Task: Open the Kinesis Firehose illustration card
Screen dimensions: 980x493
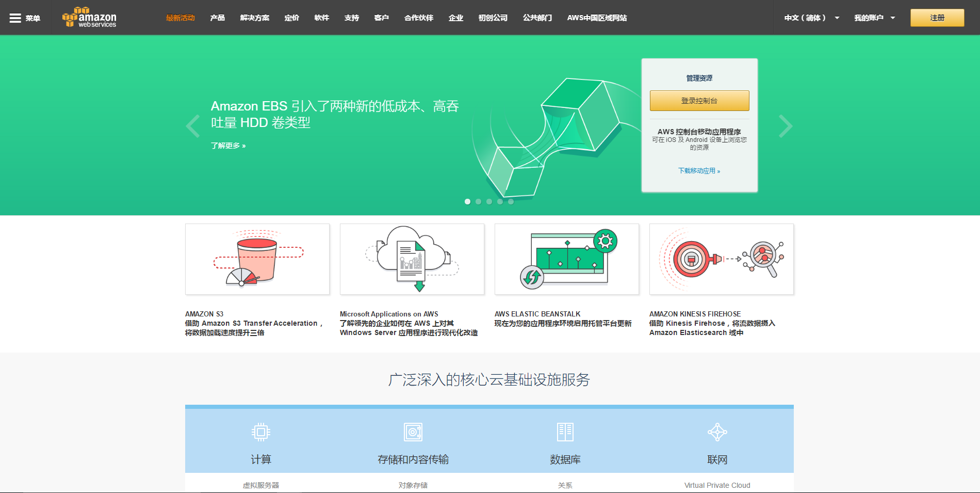Action: [x=722, y=259]
